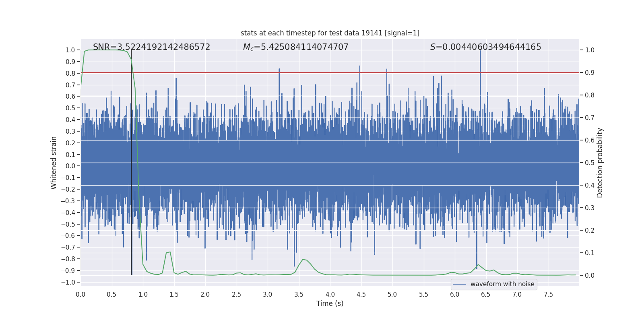Select the 6.5 tick on the Time axis
Screen dimensions: 644x322
(x=486, y=294)
